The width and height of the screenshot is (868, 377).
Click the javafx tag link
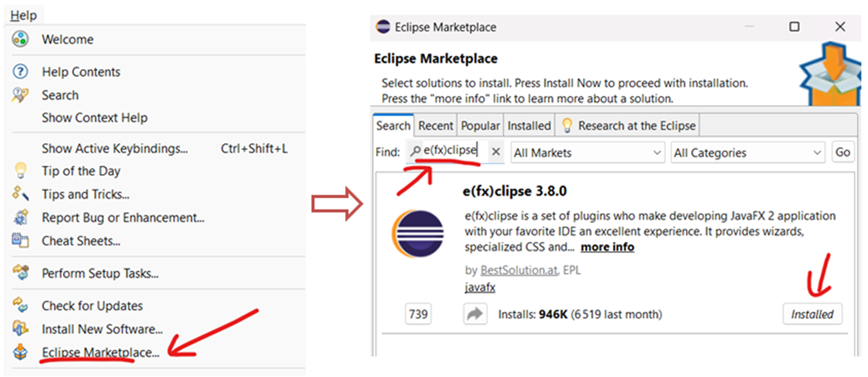480,287
